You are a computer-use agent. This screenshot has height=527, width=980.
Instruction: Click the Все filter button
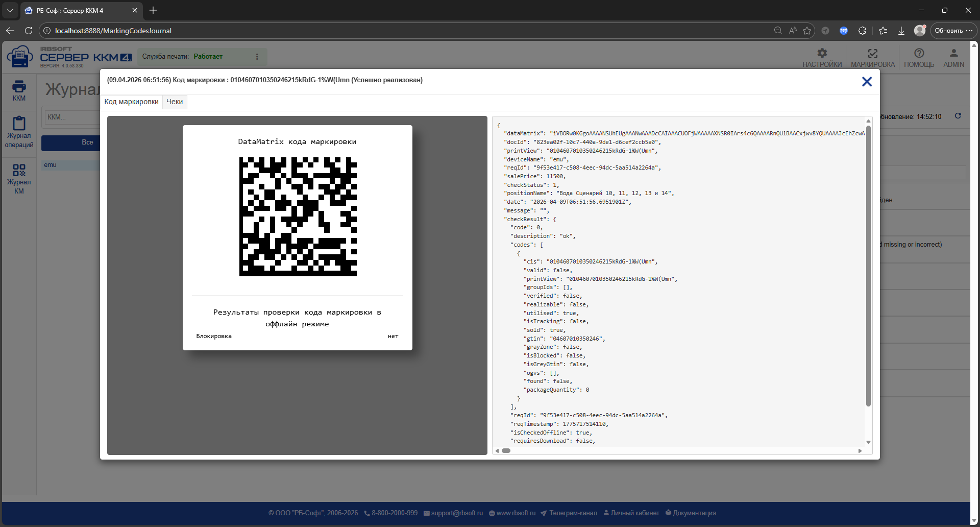[71, 142]
